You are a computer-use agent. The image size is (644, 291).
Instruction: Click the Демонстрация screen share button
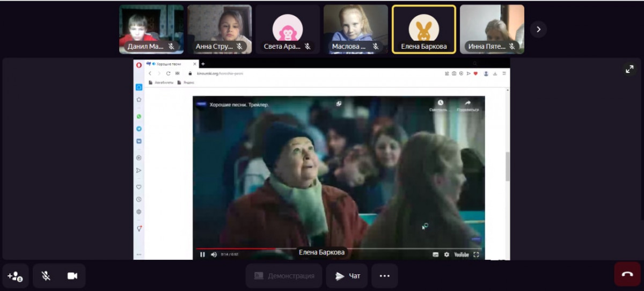click(x=284, y=276)
